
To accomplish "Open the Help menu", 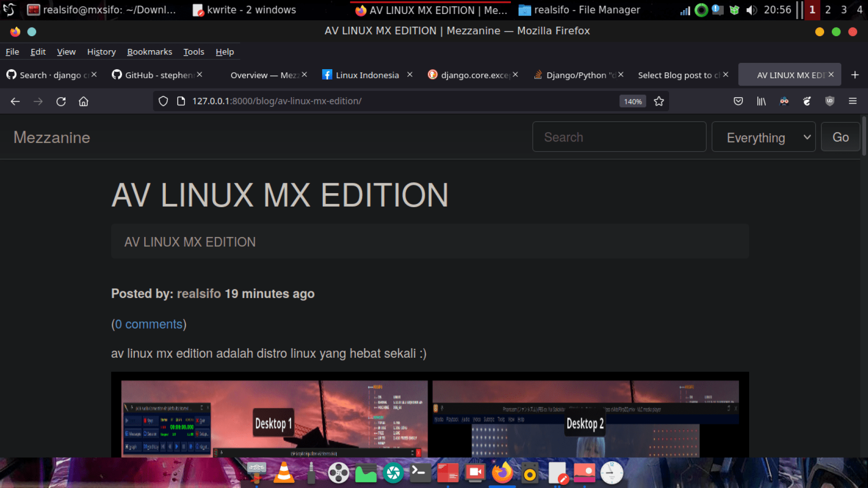I will click(225, 52).
